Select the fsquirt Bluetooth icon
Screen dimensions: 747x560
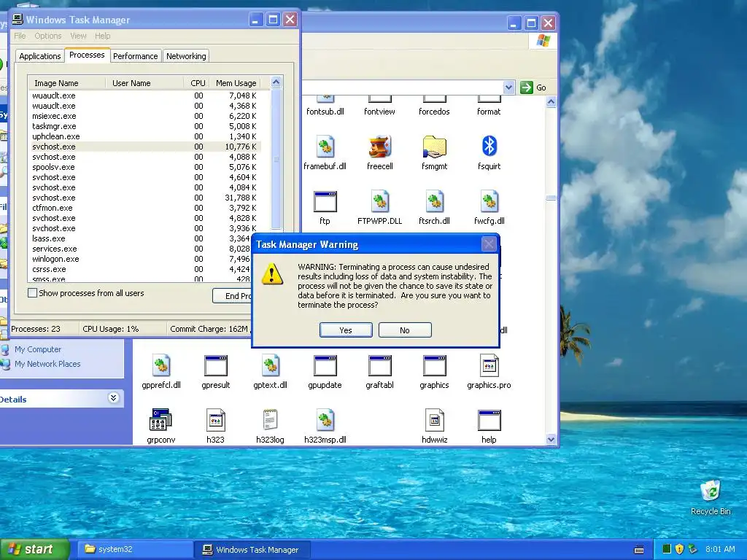click(489, 146)
